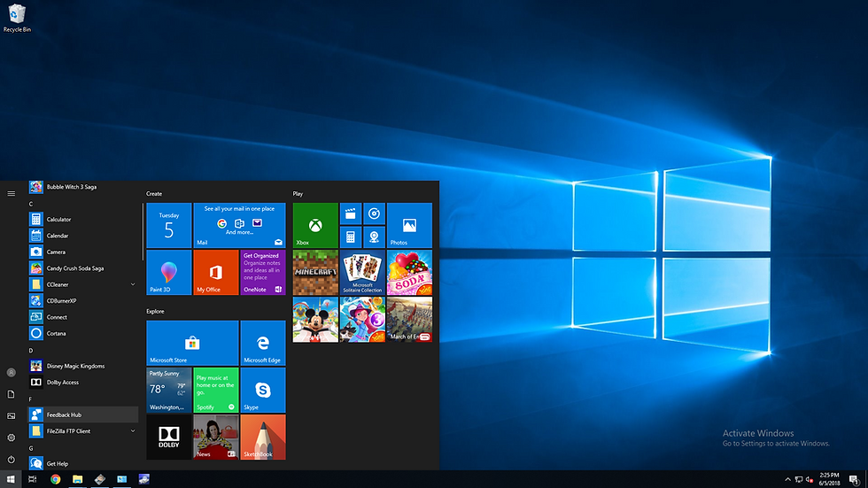Open the Groove Music small tile
The image size is (868, 488).
[x=374, y=213]
